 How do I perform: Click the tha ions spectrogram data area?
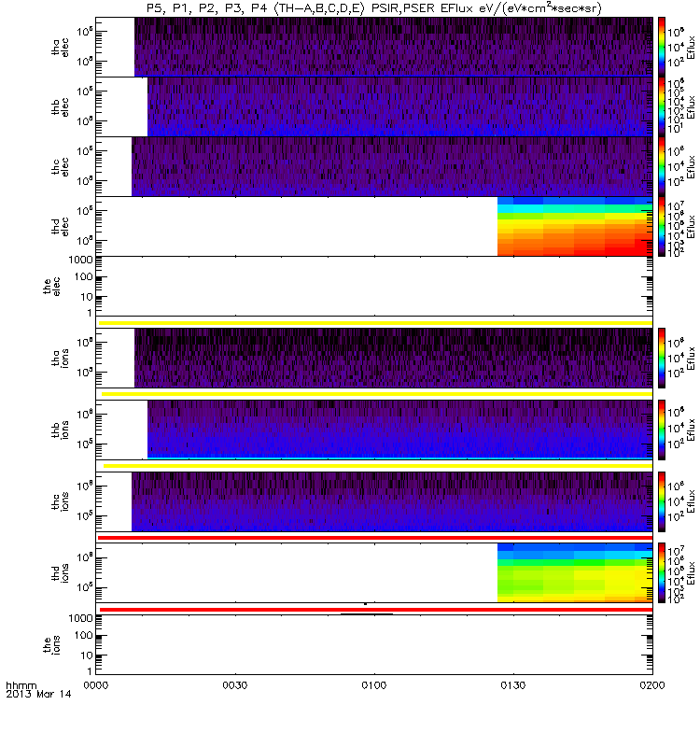coord(393,358)
